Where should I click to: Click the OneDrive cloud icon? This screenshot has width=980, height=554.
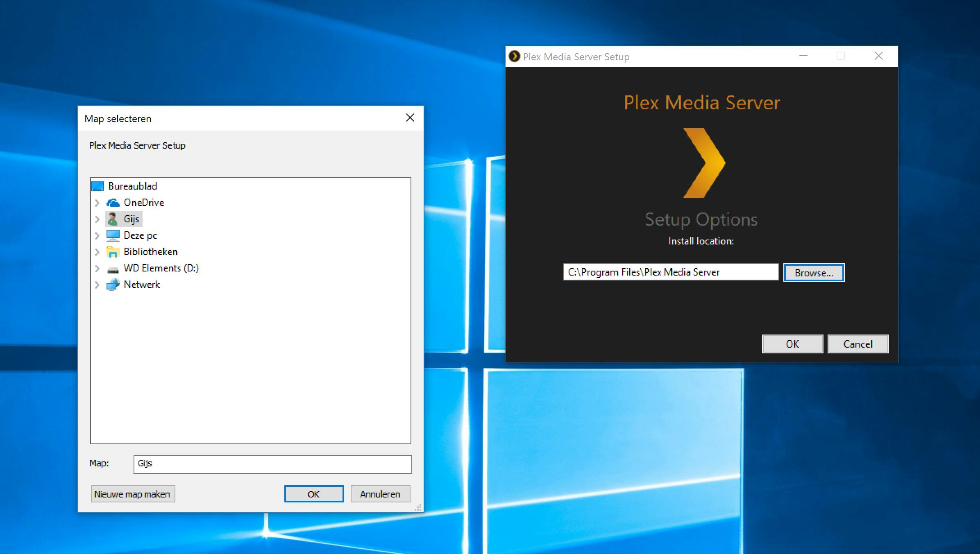[x=113, y=203]
